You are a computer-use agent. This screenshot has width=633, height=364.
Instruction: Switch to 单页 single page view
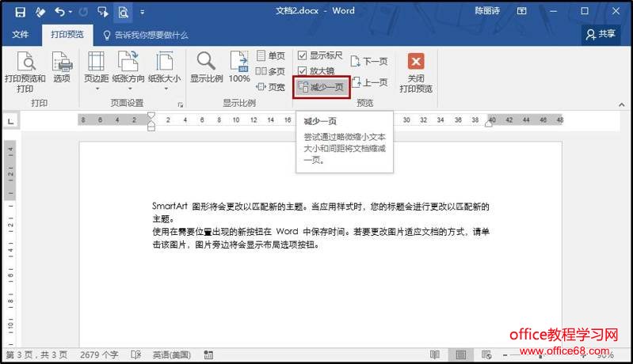[x=271, y=55]
